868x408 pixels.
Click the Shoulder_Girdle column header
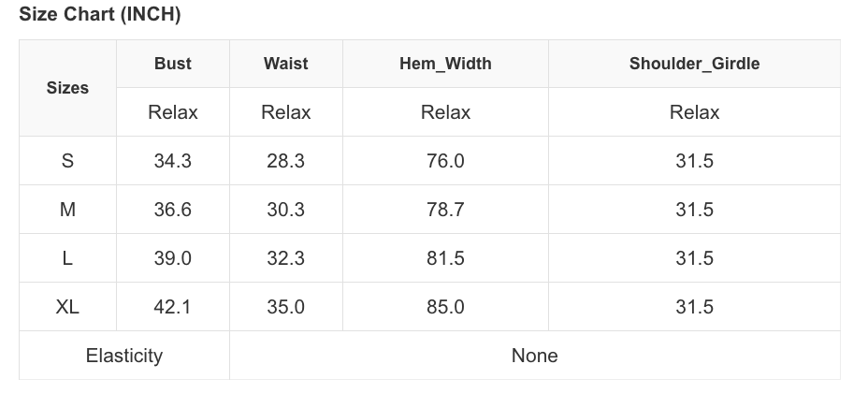[694, 64]
